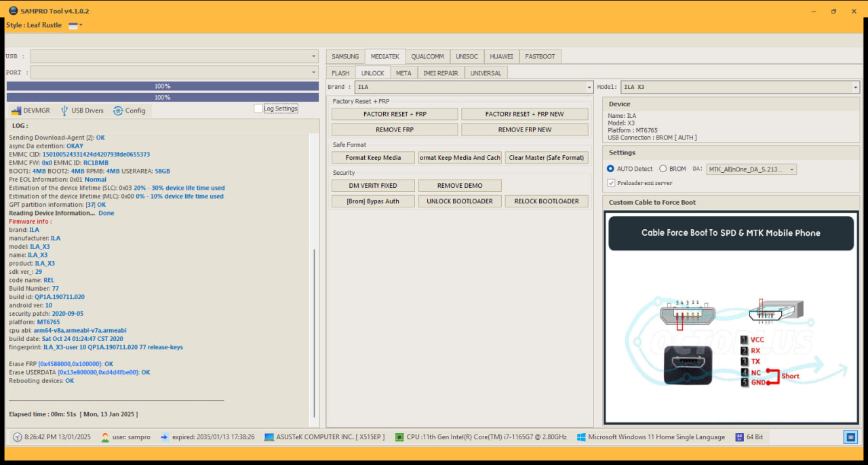Viewport: 868px width, 465px height.
Task: Toggle the Preloader emi server checkbox
Action: (611, 183)
